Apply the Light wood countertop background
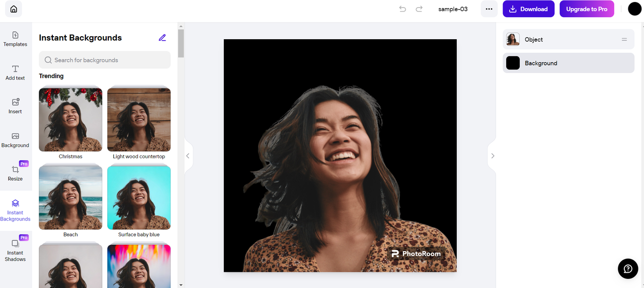The image size is (644, 288). click(x=139, y=120)
